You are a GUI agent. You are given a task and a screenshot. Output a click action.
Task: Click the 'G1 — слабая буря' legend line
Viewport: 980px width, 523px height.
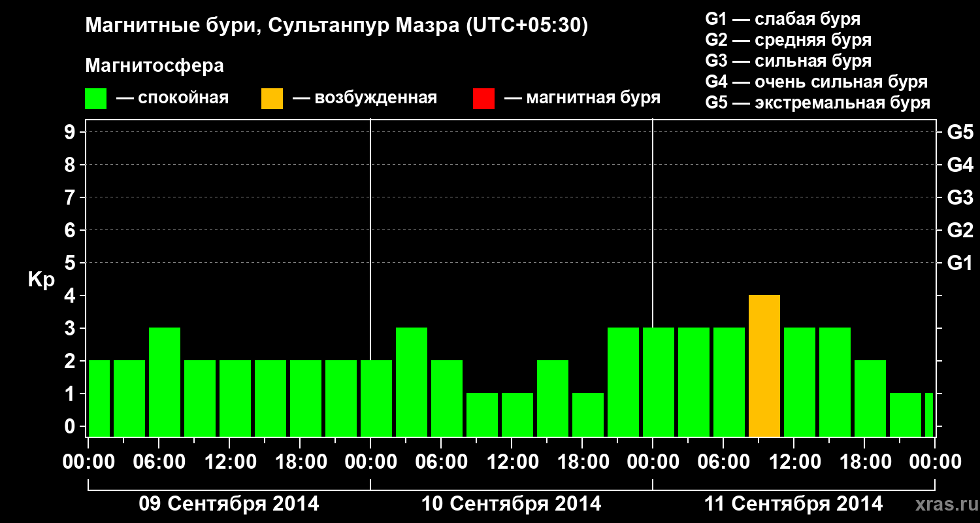pos(783,19)
